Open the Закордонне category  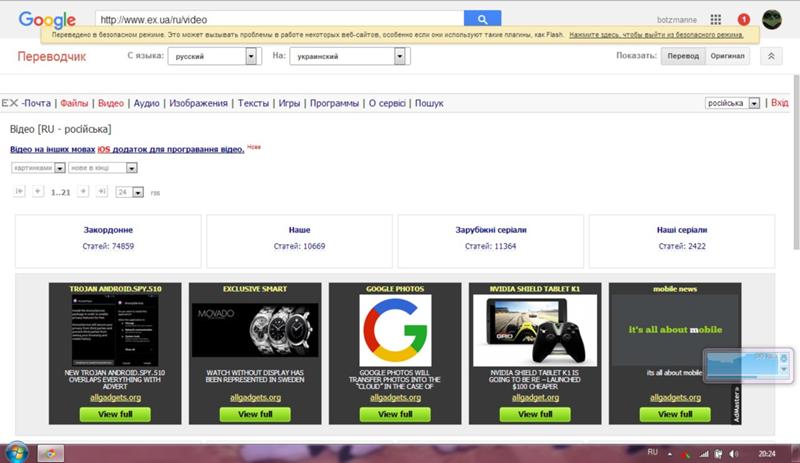pos(108,230)
